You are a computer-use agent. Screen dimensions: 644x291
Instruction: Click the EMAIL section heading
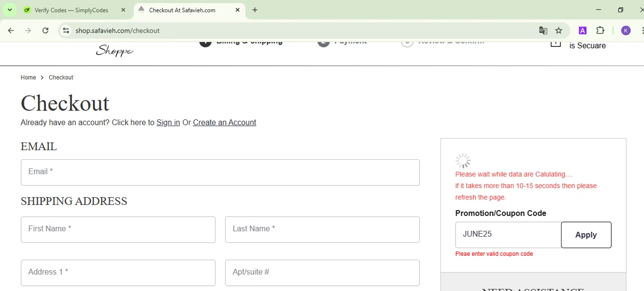click(x=39, y=146)
